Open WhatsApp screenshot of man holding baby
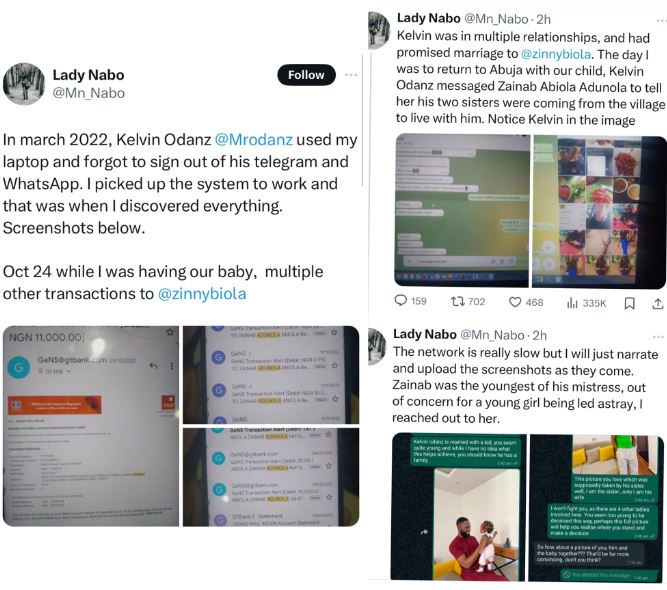The width and height of the screenshot is (667, 590). click(x=459, y=507)
